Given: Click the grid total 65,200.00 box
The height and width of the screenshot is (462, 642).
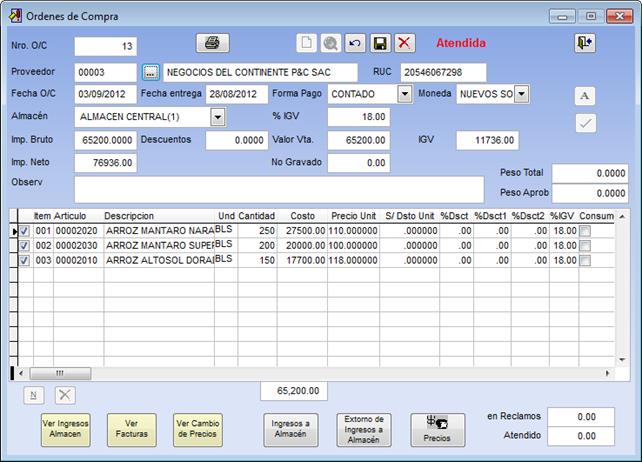Looking at the screenshot, I should tap(294, 391).
